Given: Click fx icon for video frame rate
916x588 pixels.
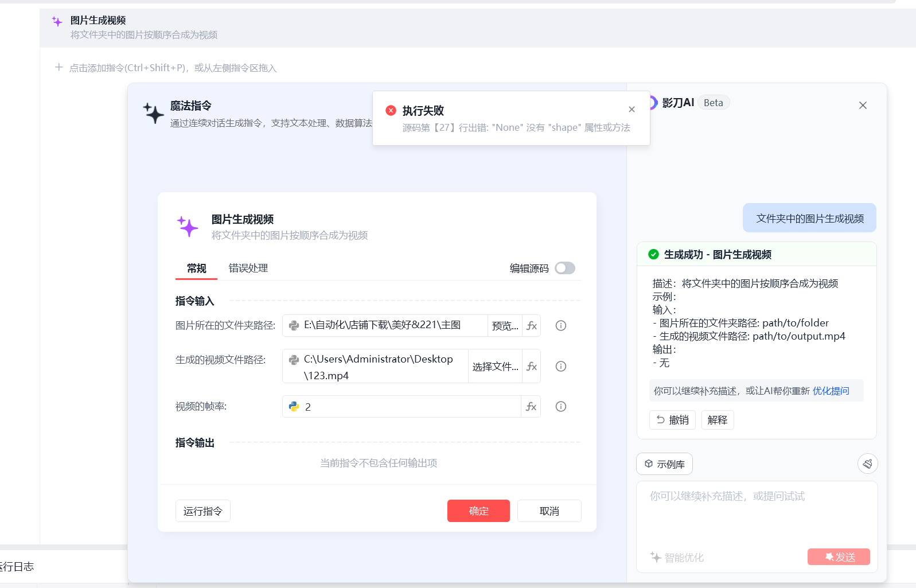Looking at the screenshot, I should coord(531,407).
